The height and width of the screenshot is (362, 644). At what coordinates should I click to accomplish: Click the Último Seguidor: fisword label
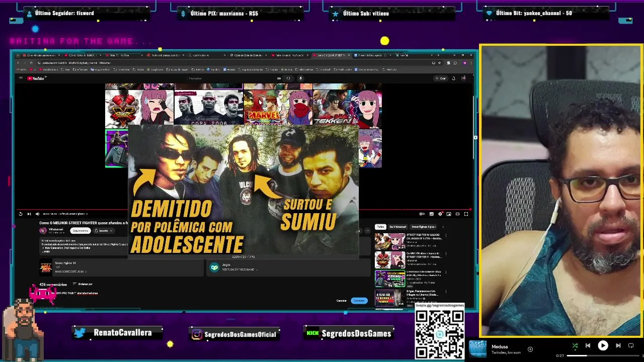pyautogui.click(x=64, y=13)
